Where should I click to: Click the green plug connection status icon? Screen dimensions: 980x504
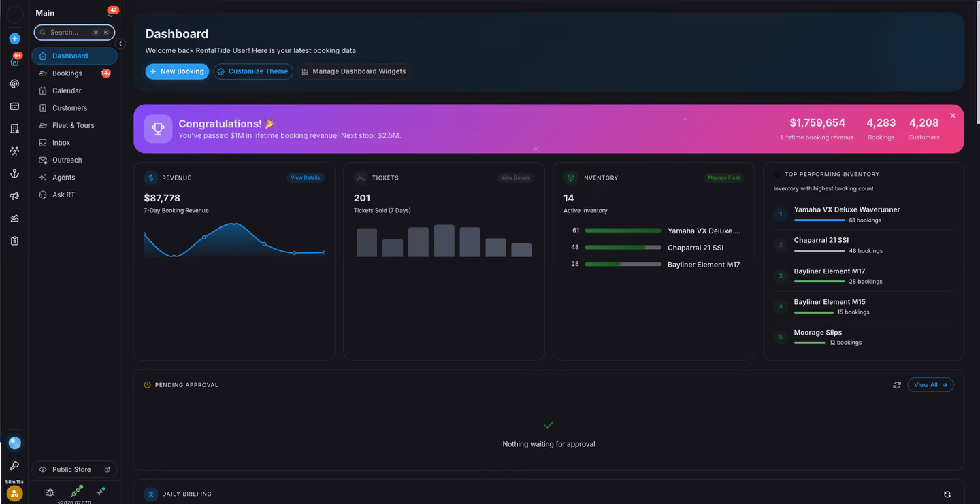tap(77, 491)
